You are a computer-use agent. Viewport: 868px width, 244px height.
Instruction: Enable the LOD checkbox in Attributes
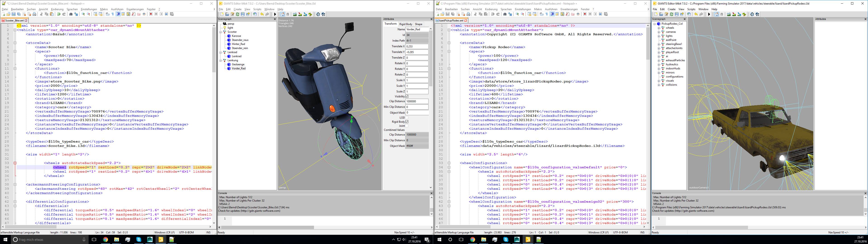[407, 118]
